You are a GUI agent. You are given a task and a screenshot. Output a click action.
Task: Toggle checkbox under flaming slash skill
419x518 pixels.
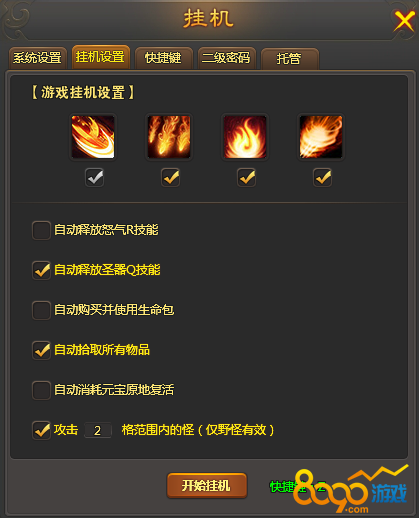[95, 178]
